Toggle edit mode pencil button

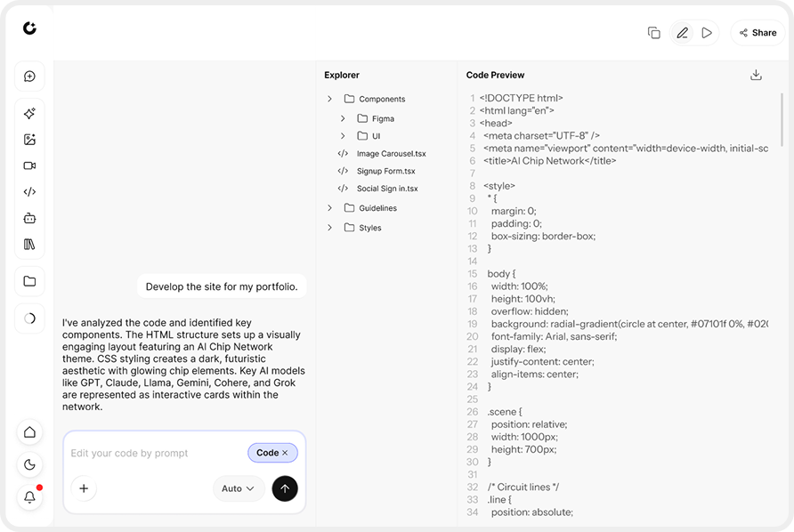682,33
